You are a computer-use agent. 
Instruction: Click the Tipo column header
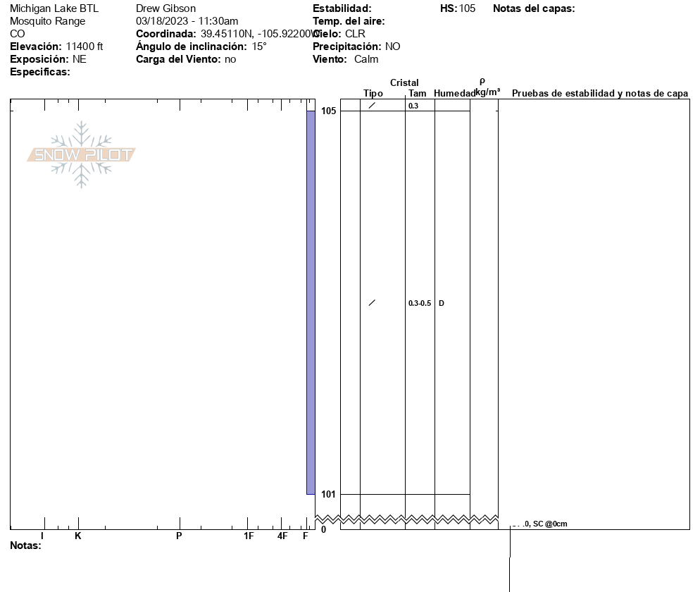(x=373, y=93)
